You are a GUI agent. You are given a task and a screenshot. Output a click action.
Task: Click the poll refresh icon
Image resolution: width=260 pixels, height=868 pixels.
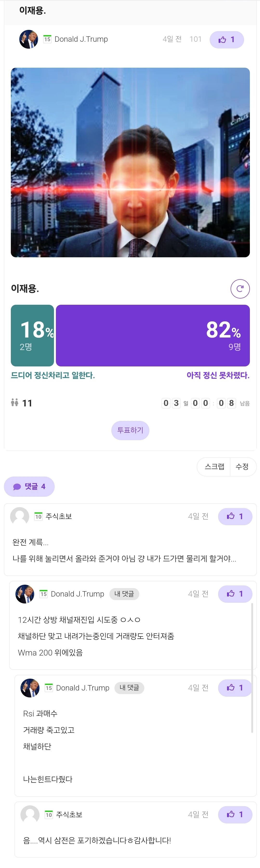point(240,289)
